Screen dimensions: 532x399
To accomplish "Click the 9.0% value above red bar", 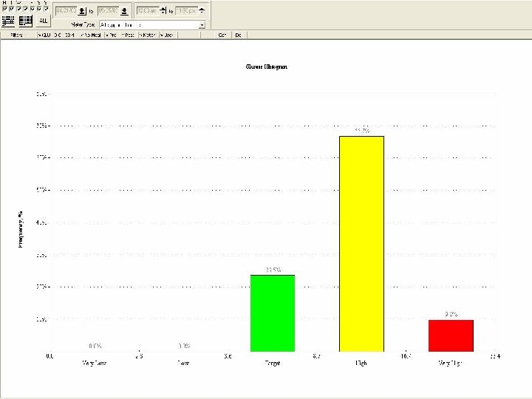I will 451,314.
